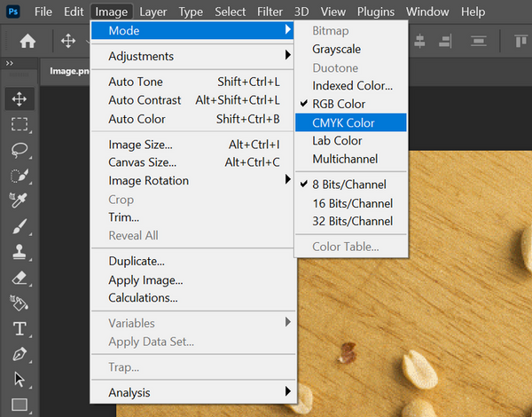532x417 pixels.
Task: Open the Type menu
Action: pyautogui.click(x=191, y=12)
